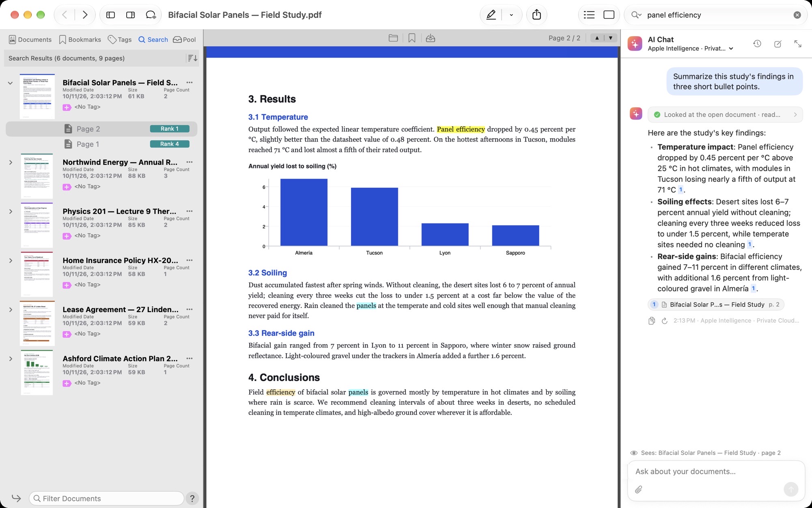812x508 pixels.
Task: Toggle the left sidebar panel icon
Action: 110,15
